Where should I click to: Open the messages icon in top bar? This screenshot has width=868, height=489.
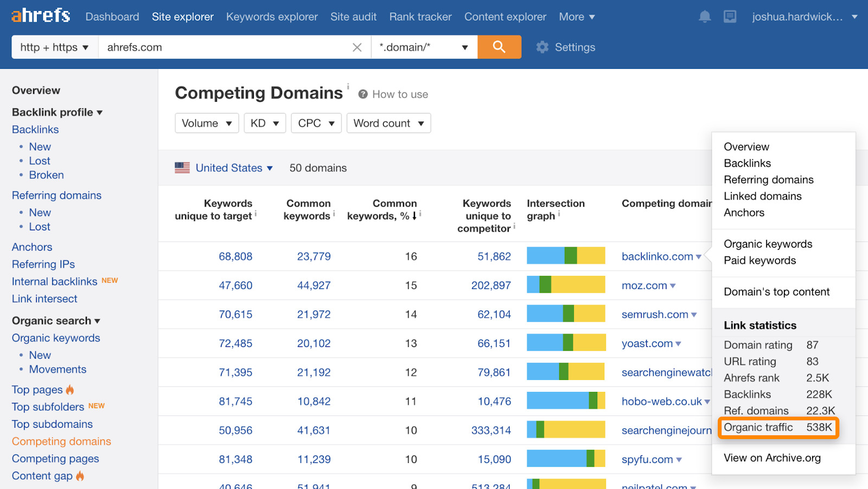(730, 16)
